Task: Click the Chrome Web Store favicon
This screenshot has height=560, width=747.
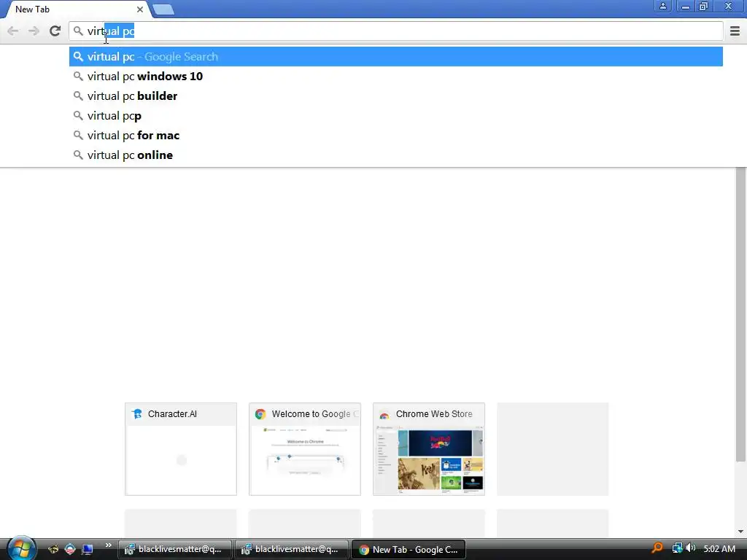Action: [x=384, y=415]
